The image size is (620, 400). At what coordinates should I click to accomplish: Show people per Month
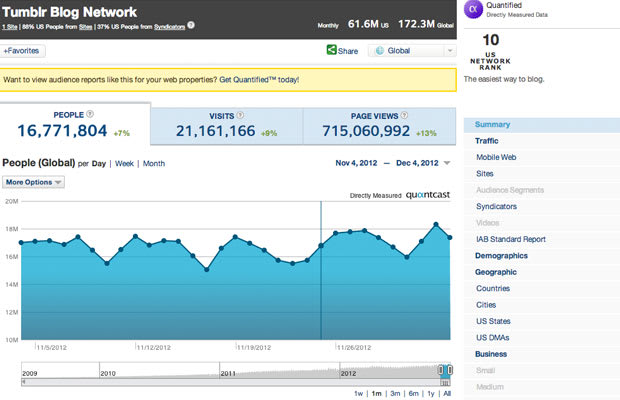click(154, 164)
